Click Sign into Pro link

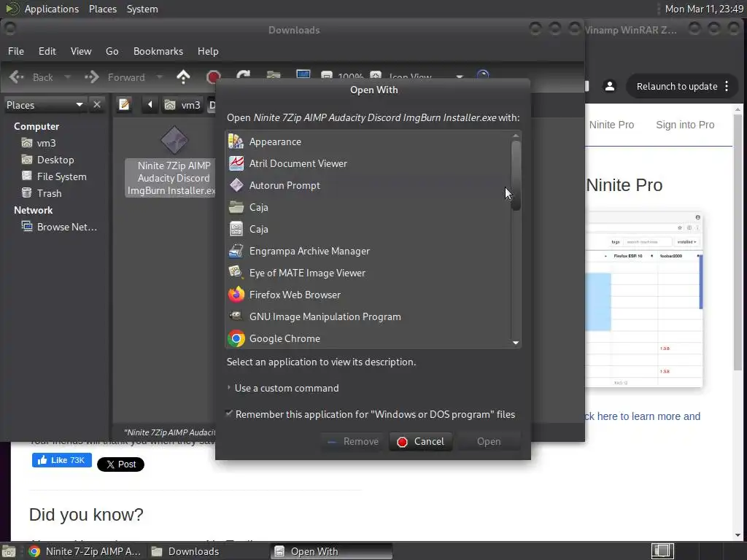(685, 125)
